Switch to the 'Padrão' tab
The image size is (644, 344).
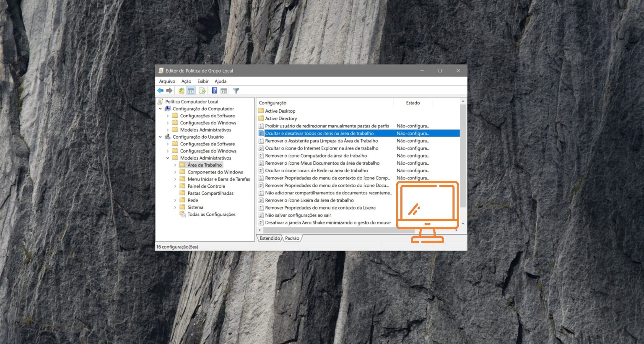[292, 238]
